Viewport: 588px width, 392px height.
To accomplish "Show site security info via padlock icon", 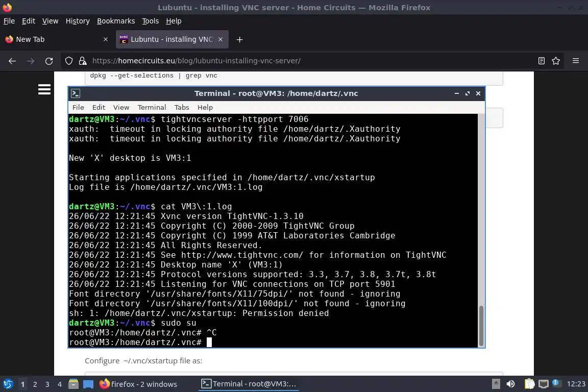I will [x=83, y=61].
